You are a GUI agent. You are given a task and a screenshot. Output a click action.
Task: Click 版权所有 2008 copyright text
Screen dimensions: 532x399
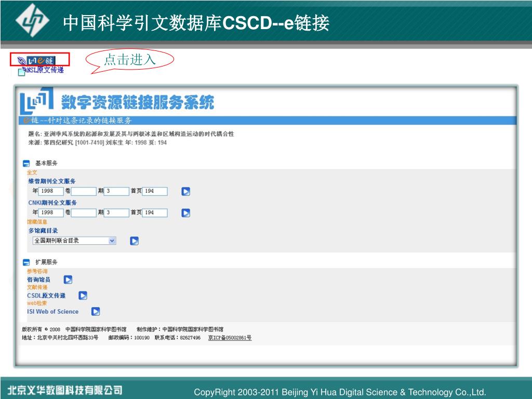click(x=41, y=329)
